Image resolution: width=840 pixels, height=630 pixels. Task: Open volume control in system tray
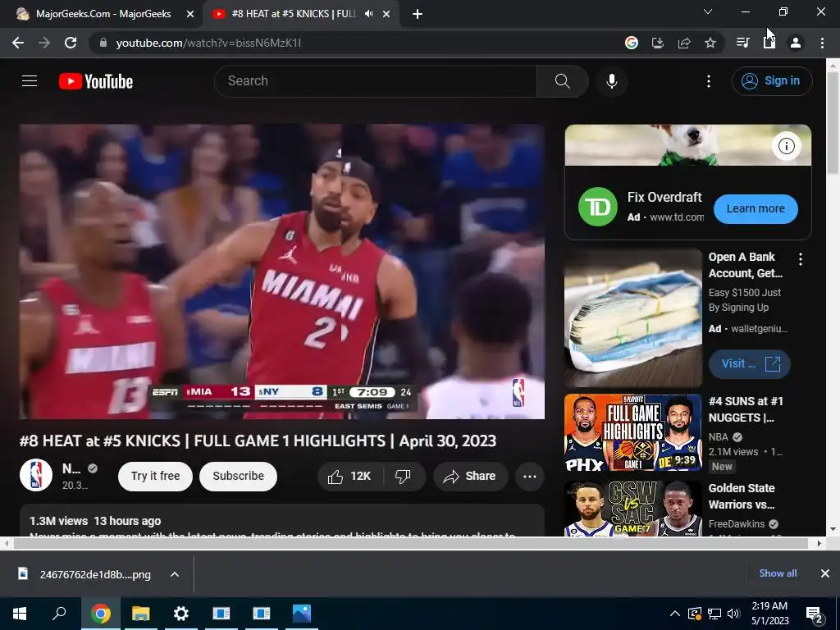(733, 614)
